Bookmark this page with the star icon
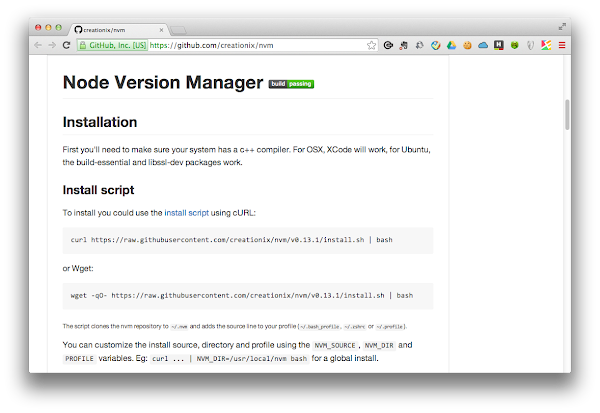Image resolution: width=600 pixels, height=413 pixels. pyautogui.click(x=371, y=46)
